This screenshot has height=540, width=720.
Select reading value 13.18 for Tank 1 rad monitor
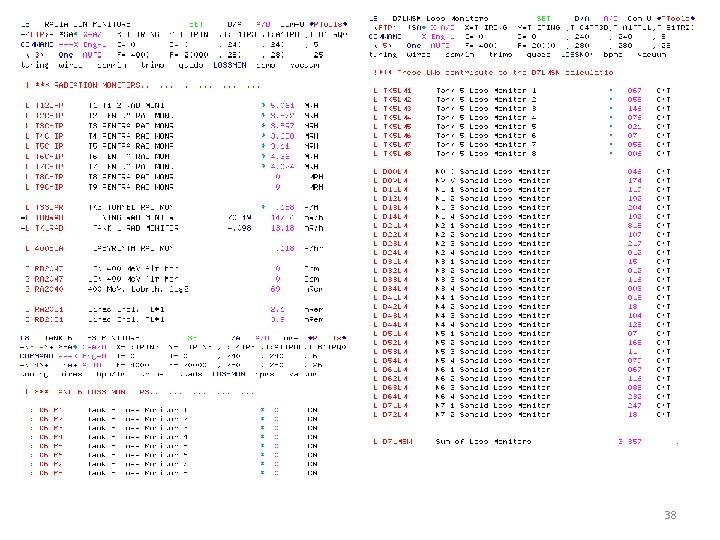point(282,228)
